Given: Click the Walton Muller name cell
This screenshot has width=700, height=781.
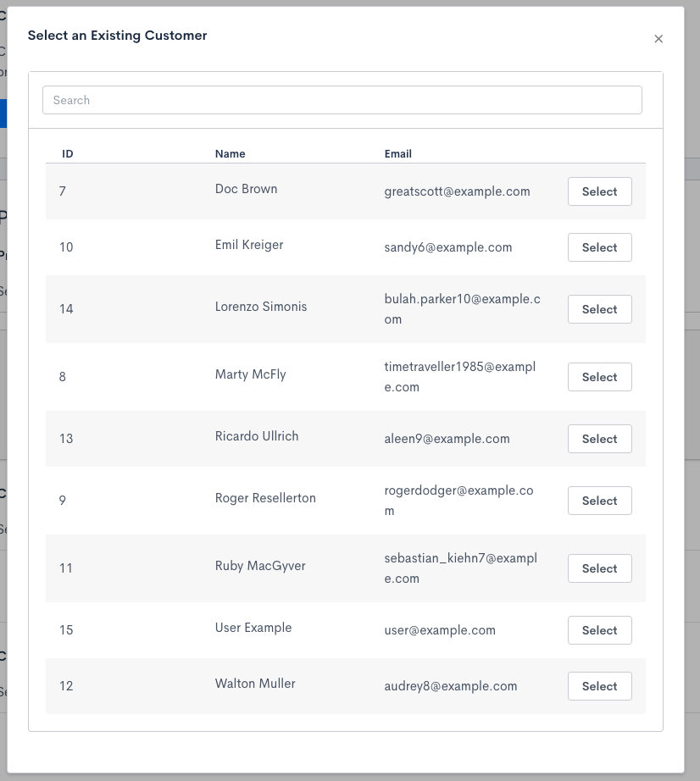Looking at the screenshot, I should click(255, 684).
